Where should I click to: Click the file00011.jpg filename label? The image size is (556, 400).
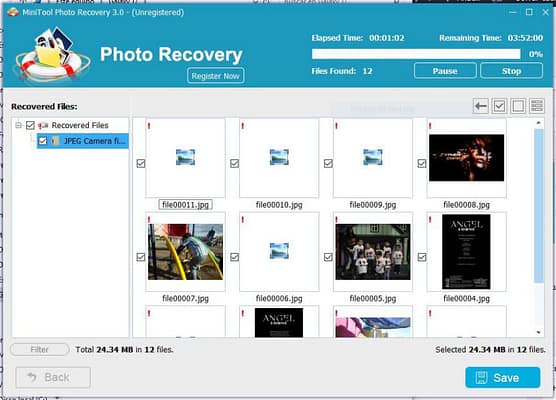pyautogui.click(x=185, y=205)
